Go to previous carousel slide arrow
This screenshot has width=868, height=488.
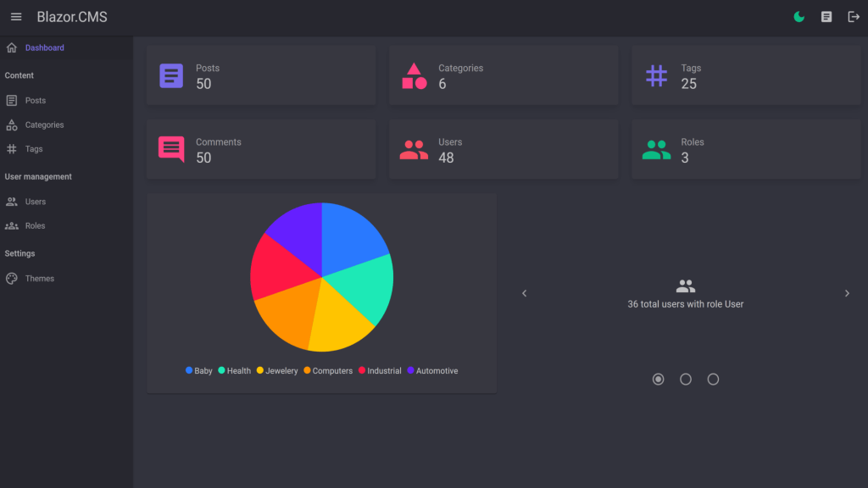click(524, 293)
